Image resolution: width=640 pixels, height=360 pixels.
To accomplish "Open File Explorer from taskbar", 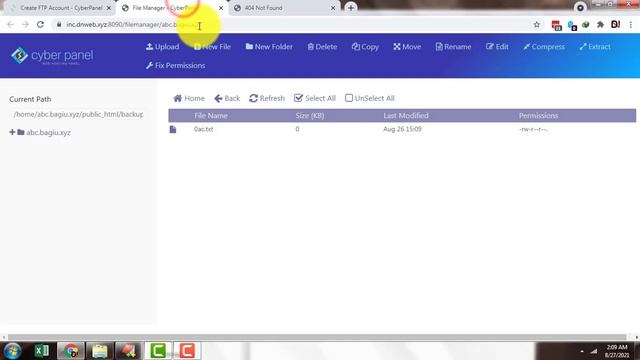I will click(x=99, y=351).
